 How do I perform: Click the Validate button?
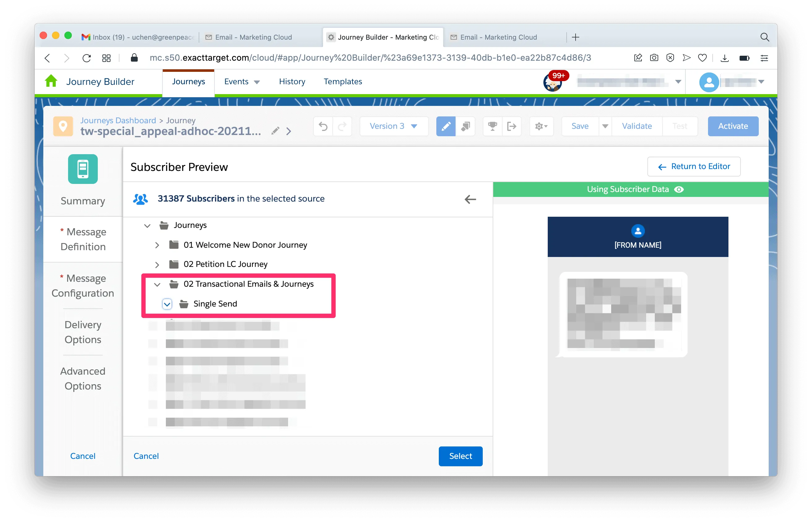click(x=637, y=126)
